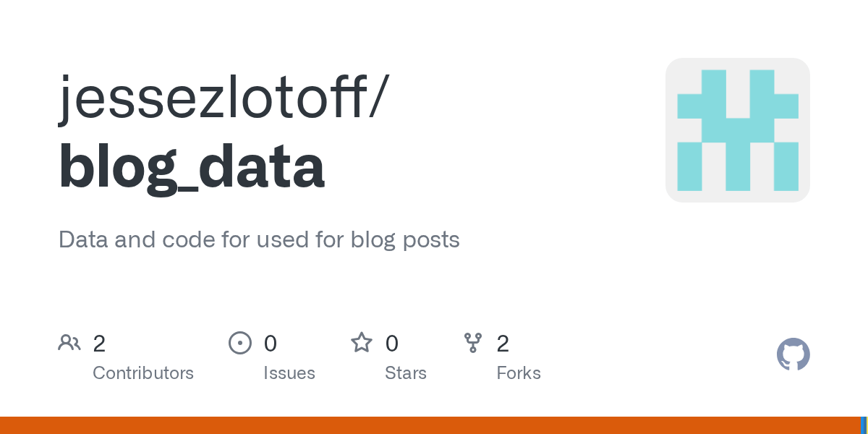Open the teal identicon avatar image
Viewport: 868px width, 434px height.
(738, 130)
